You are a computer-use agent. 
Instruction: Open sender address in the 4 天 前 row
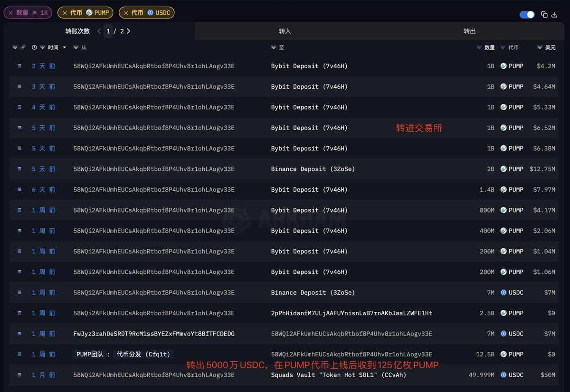pyautogui.click(x=154, y=107)
